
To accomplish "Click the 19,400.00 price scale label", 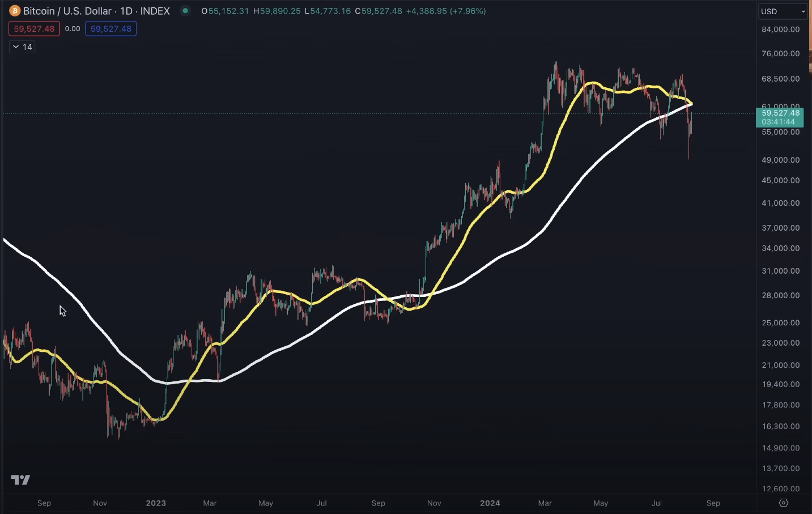I will tap(781, 385).
